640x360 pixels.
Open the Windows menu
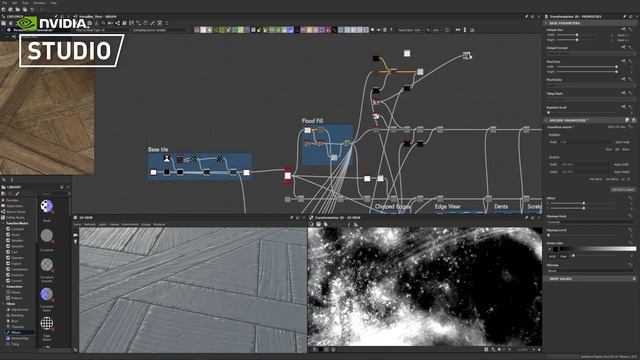40,3
